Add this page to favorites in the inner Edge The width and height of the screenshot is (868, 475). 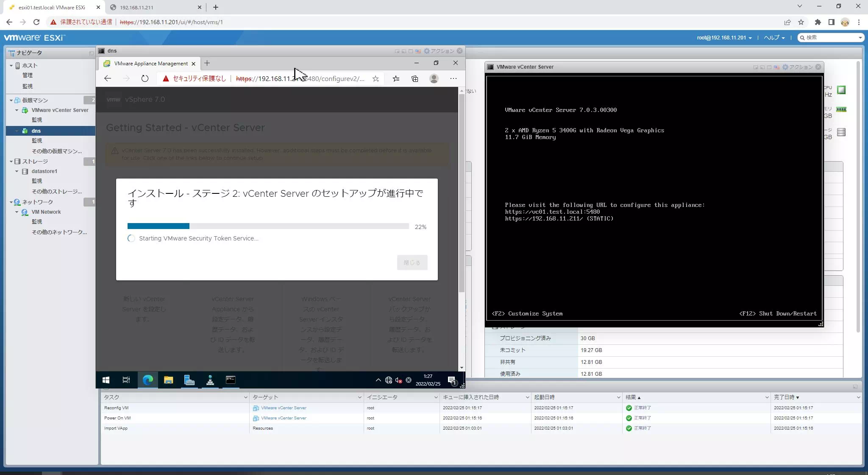pyautogui.click(x=376, y=78)
